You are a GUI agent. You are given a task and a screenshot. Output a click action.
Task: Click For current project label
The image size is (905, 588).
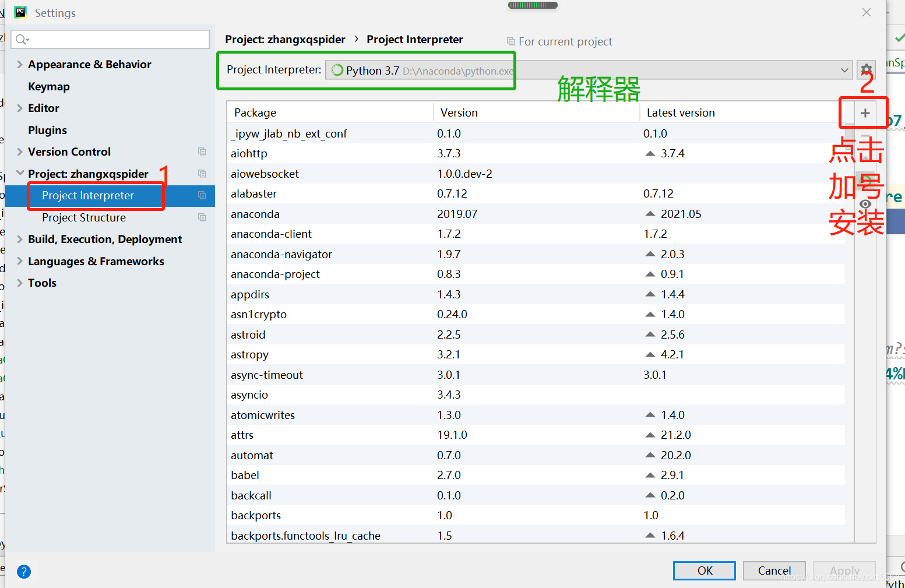[x=565, y=41]
